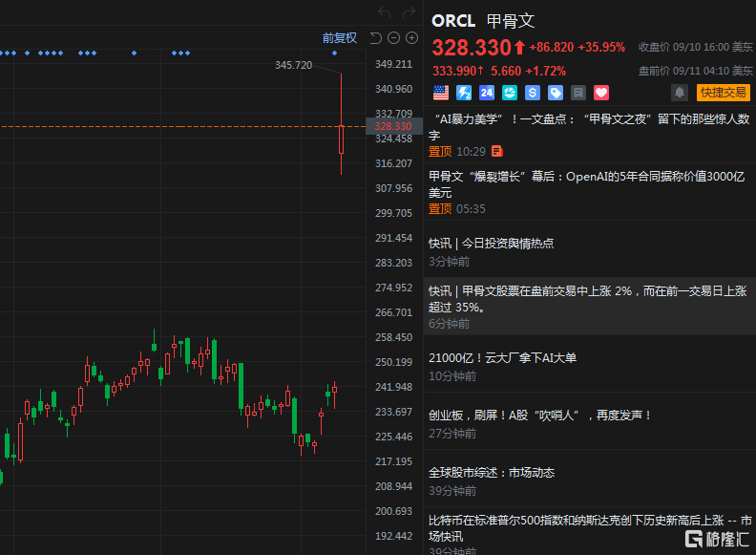Click the pre-market change +1.72%
This screenshot has height=555, width=756.
point(545,71)
